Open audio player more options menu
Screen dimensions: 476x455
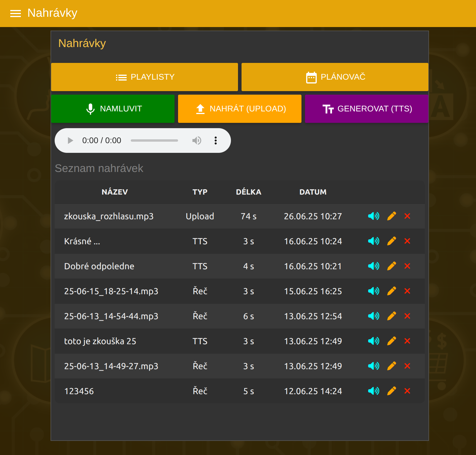216,140
